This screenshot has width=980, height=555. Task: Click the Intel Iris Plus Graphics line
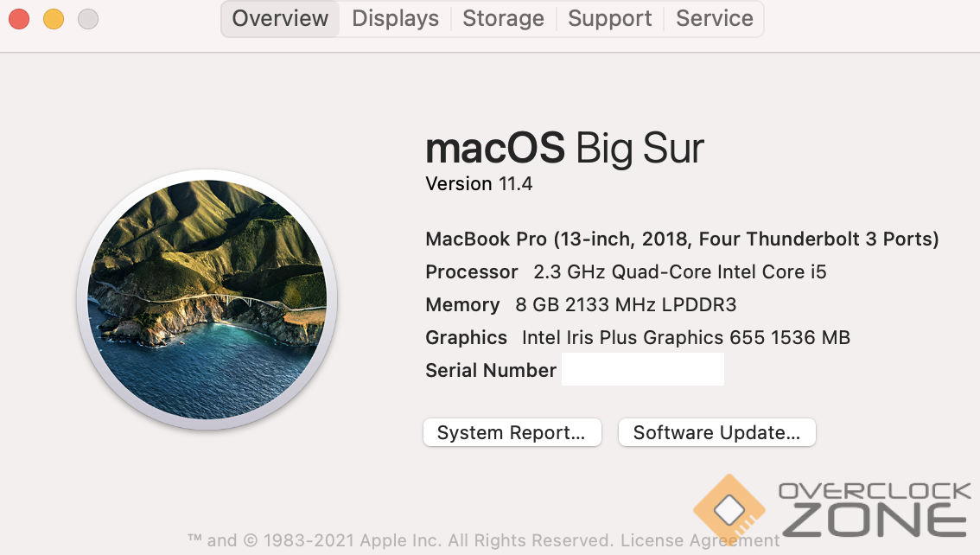[x=638, y=337]
